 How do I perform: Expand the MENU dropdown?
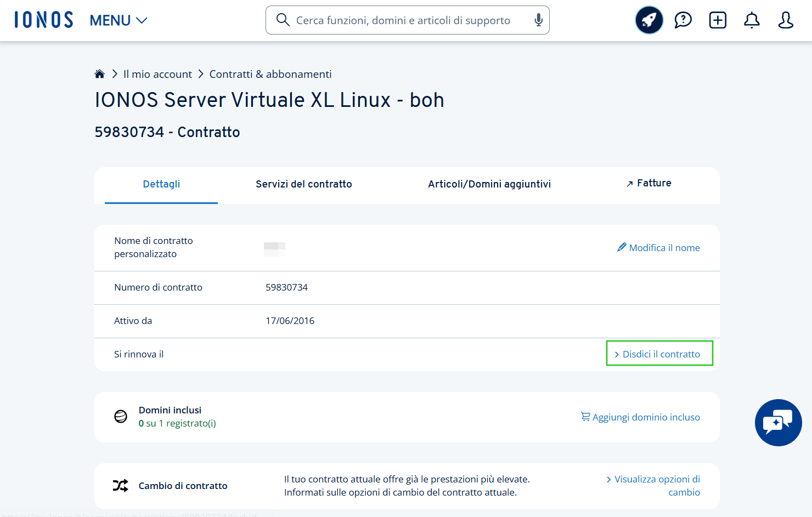[x=119, y=20]
